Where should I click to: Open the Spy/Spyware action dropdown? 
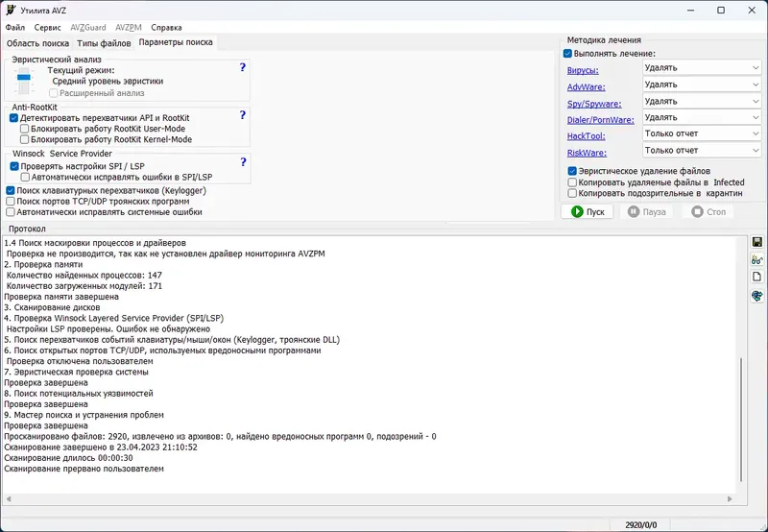pos(702,101)
